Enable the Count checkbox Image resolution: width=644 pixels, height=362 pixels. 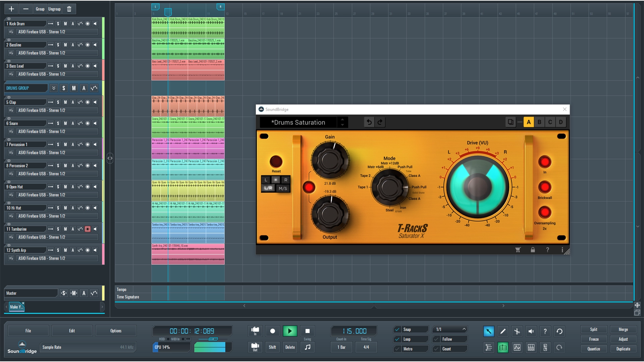tap(436, 349)
